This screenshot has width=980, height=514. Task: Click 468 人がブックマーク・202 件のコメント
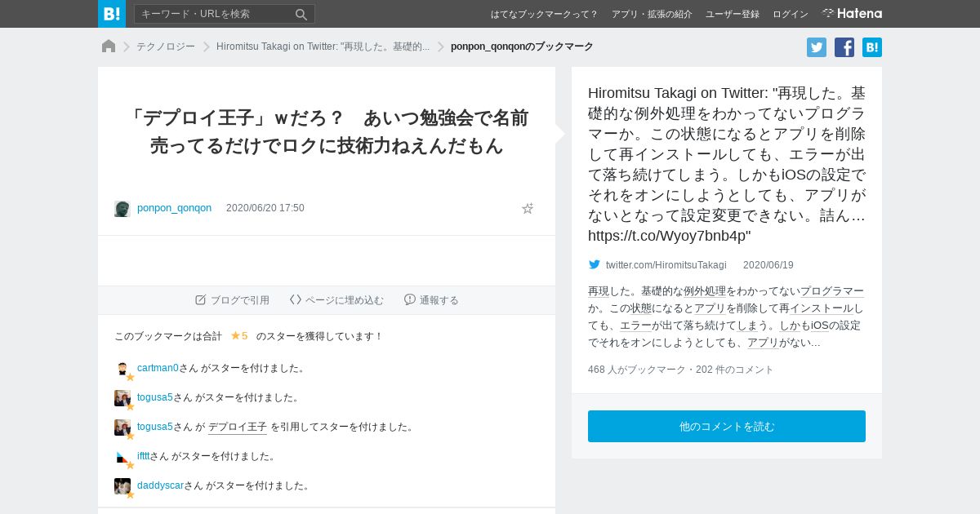point(681,370)
